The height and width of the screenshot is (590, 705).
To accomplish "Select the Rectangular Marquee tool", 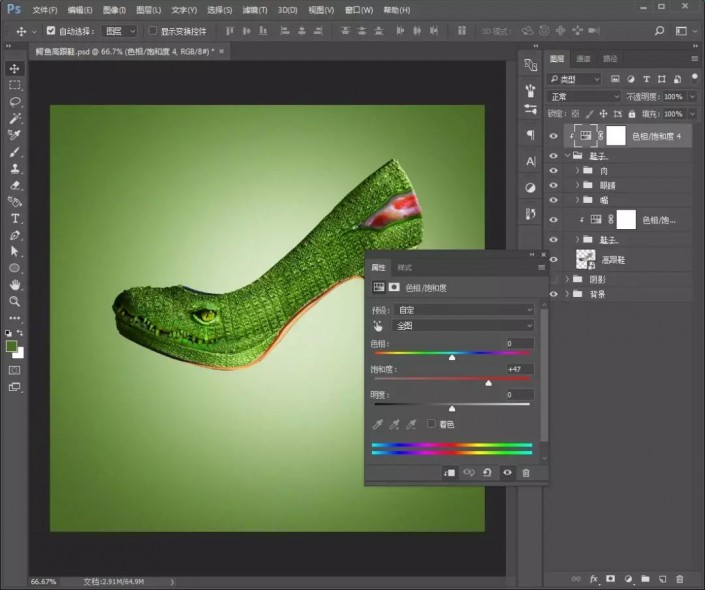I will [14, 85].
